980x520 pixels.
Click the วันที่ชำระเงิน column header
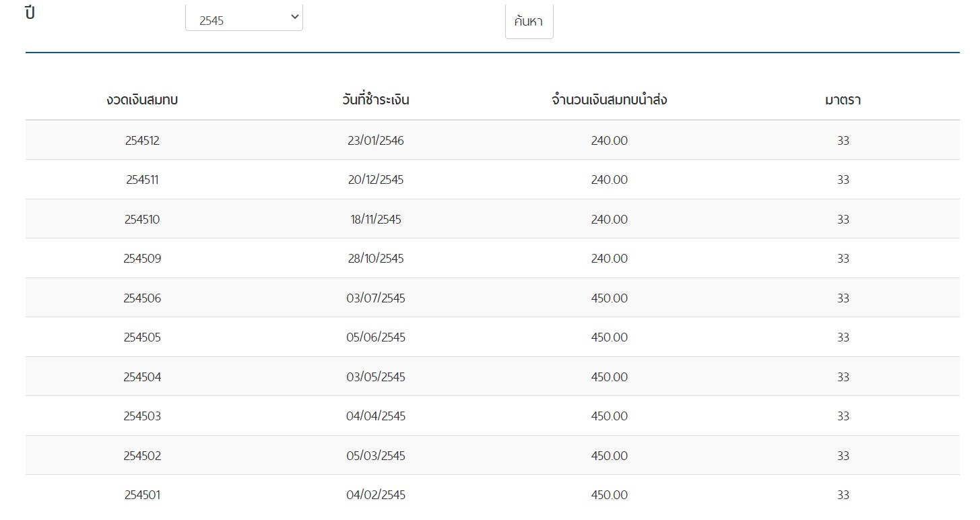[x=376, y=100]
